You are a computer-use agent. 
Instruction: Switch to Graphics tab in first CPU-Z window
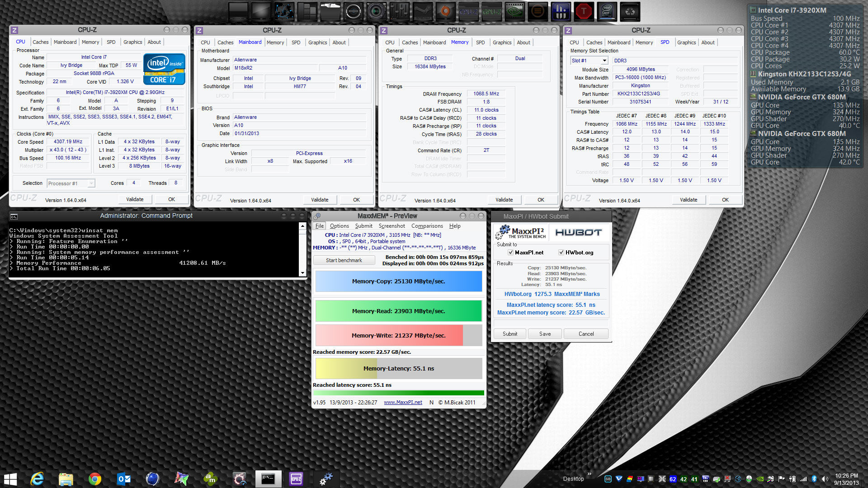[132, 42]
